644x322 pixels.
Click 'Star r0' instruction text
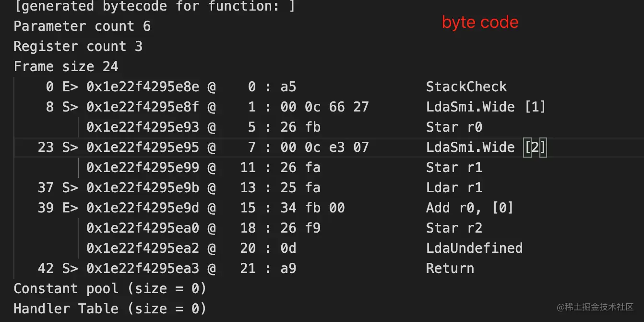point(454,127)
